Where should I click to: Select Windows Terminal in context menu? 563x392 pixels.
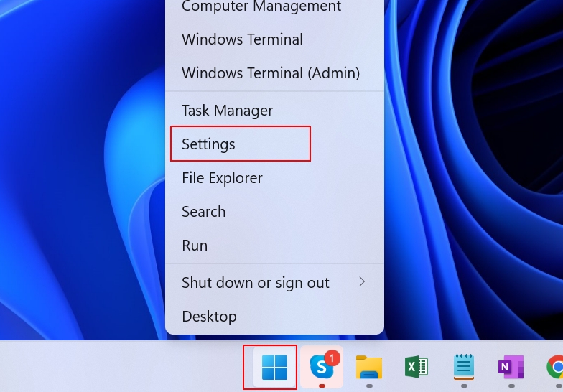click(274, 39)
